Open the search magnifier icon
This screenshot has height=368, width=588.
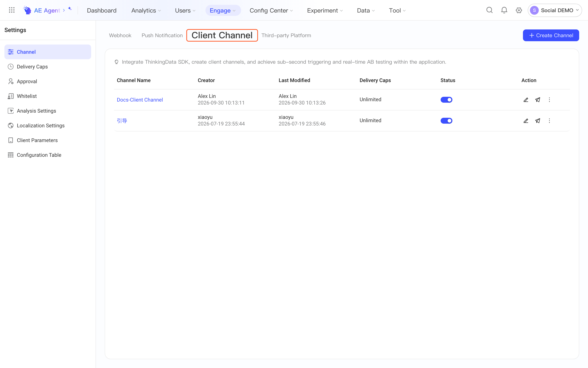click(x=489, y=10)
